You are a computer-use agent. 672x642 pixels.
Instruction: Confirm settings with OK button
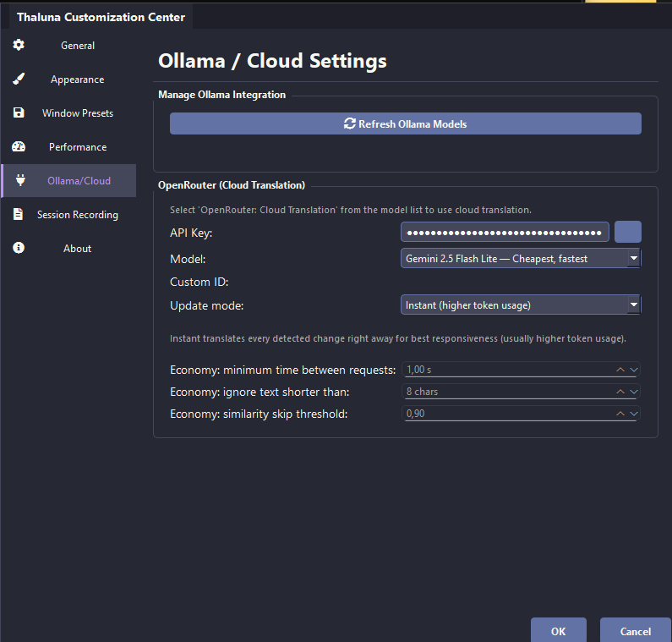[x=559, y=631]
